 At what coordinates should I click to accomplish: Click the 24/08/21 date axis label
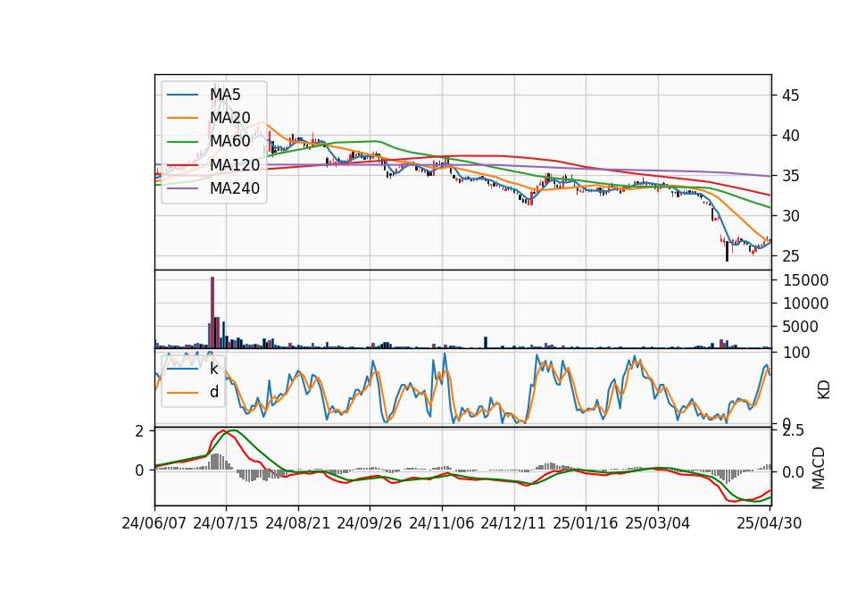click(298, 523)
